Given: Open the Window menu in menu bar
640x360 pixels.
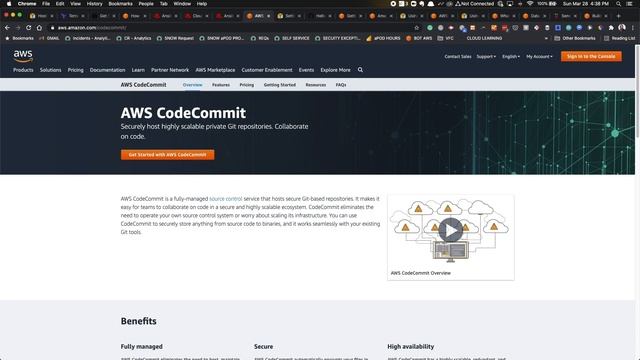Looking at the screenshot, I should (x=182, y=4).
